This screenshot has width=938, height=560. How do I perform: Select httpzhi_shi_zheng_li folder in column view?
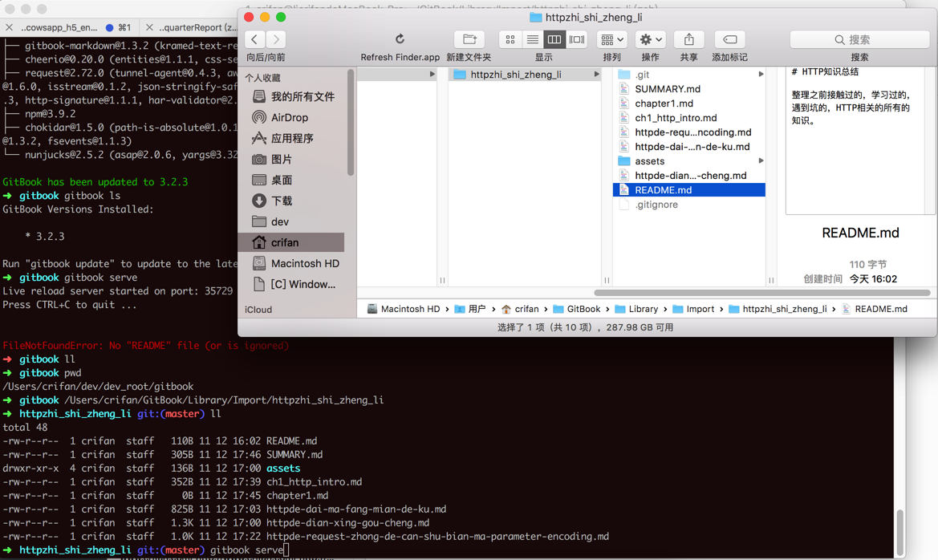525,74
